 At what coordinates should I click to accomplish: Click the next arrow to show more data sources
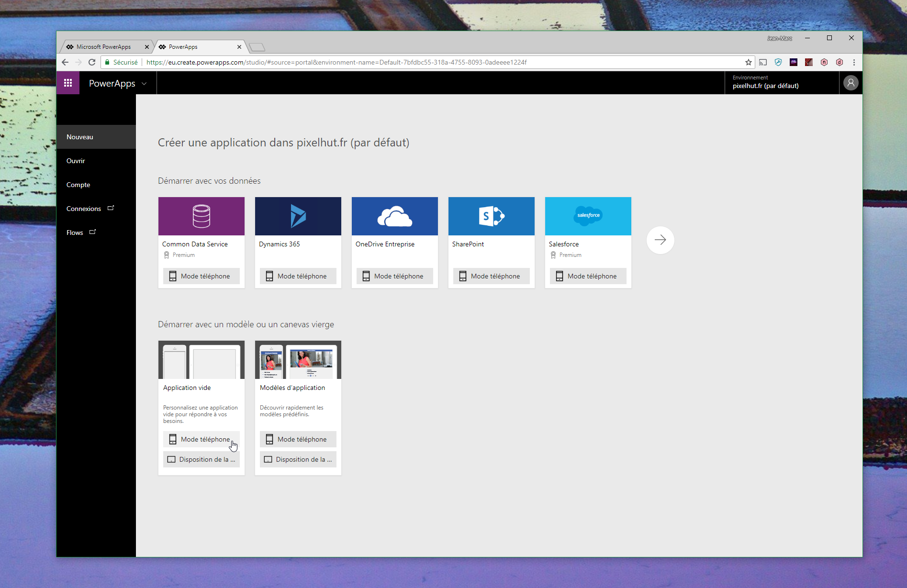[660, 240]
